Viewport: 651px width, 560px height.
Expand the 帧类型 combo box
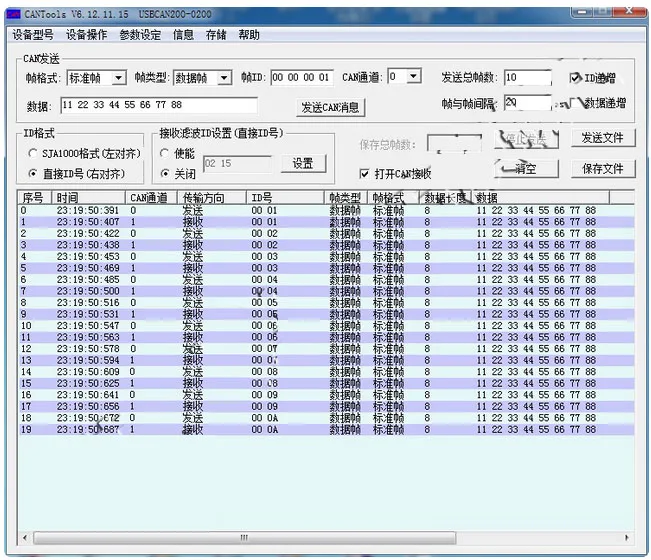tap(224, 78)
